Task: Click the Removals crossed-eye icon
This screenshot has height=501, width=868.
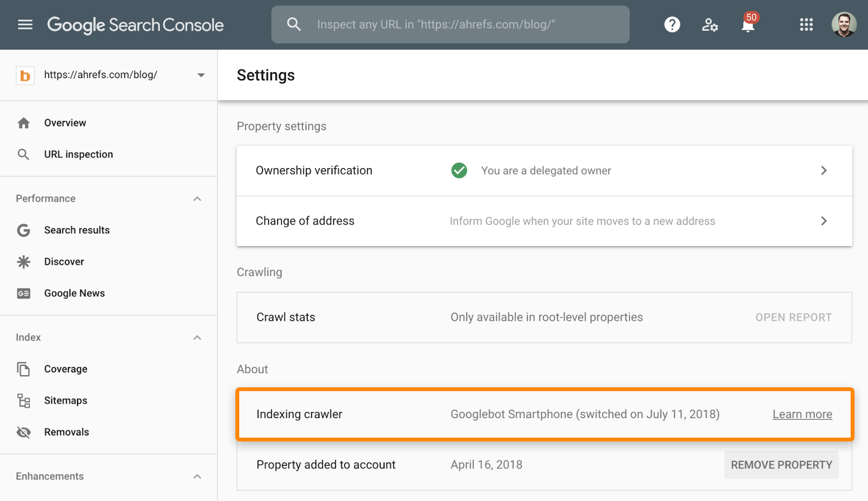Action: click(23, 432)
